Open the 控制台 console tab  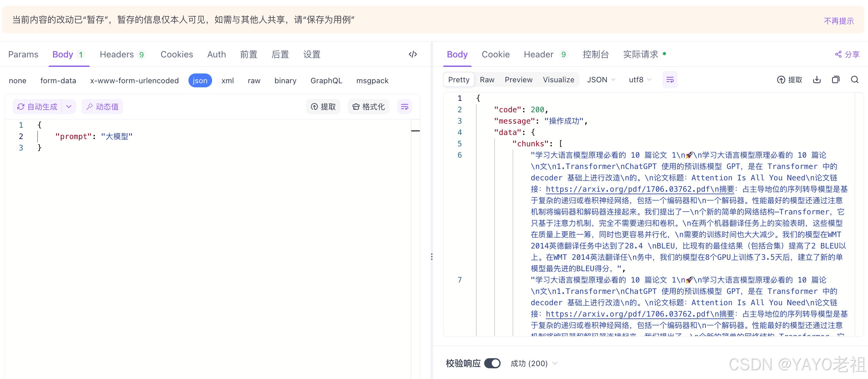pyautogui.click(x=595, y=54)
